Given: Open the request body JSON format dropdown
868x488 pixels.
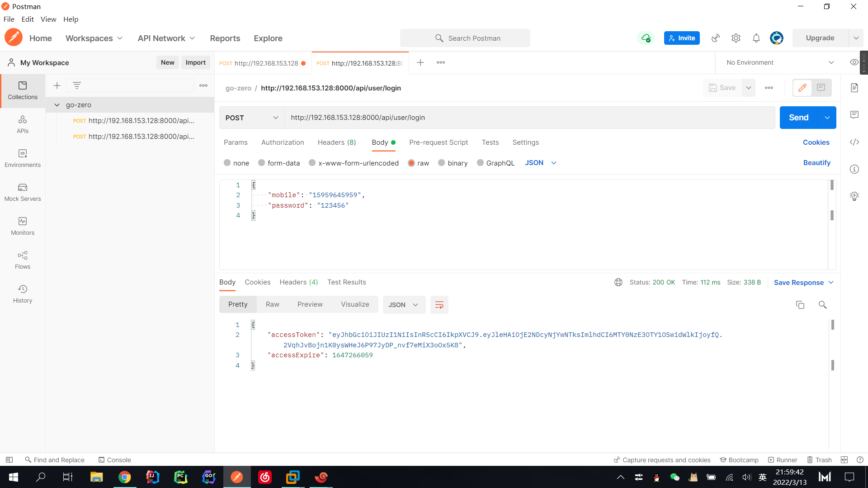Looking at the screenshot, I should pyautogui.click(x=541, y=163).
